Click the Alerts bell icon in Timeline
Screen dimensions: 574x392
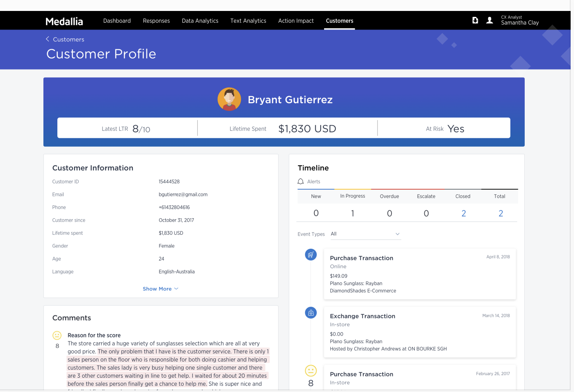pyautogui.click(x=300, y=181)
